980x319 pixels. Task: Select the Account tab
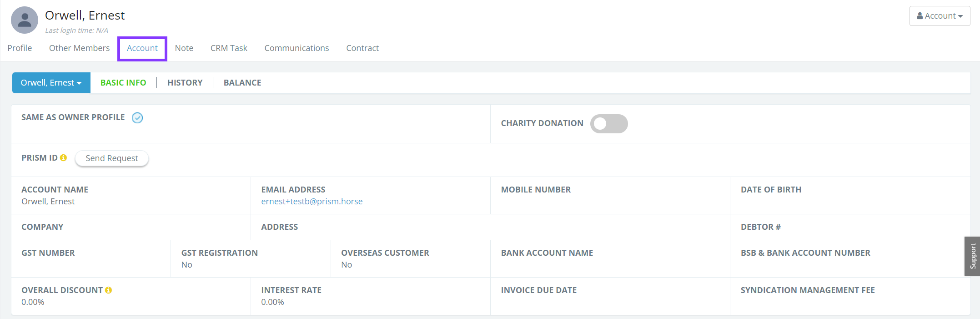[x=142, y=48]
